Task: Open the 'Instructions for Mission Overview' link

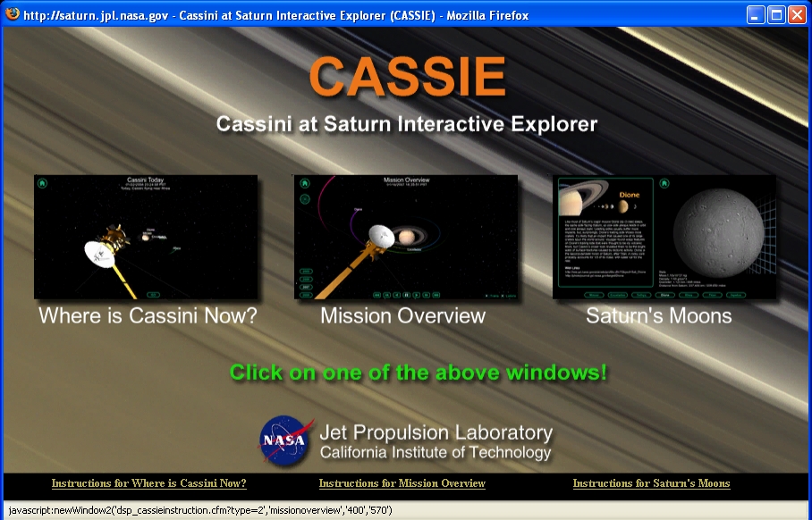Action: point(402,483)
